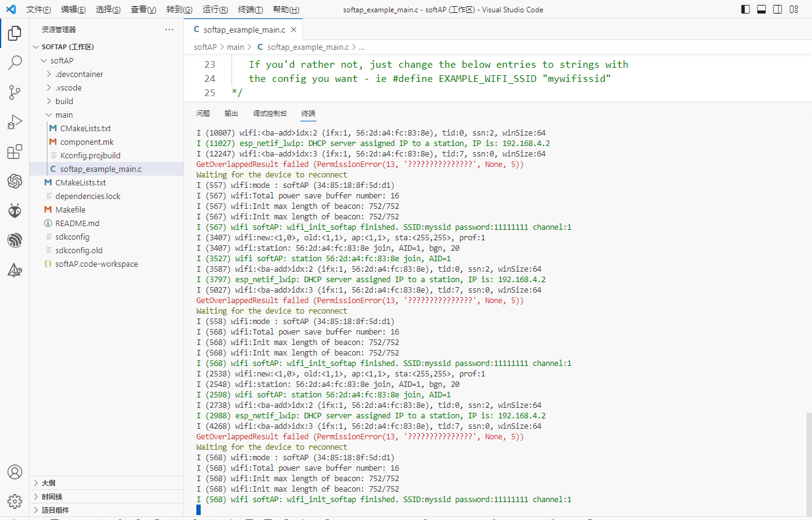The image size is (812, 520).
Task: Switch to the 调试控制台 panel tab
Action: (x=270, y=113)
